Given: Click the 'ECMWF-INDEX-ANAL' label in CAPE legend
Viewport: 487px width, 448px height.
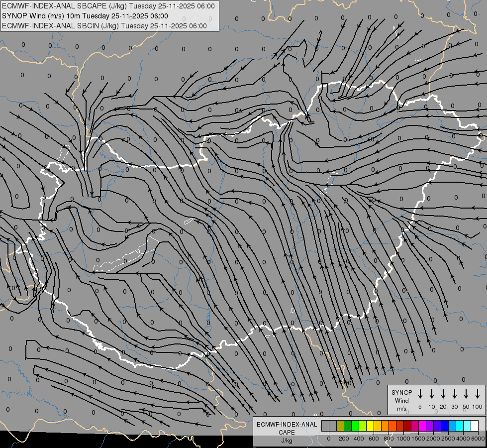Looking at the screenshot, I should pos(287,425).
